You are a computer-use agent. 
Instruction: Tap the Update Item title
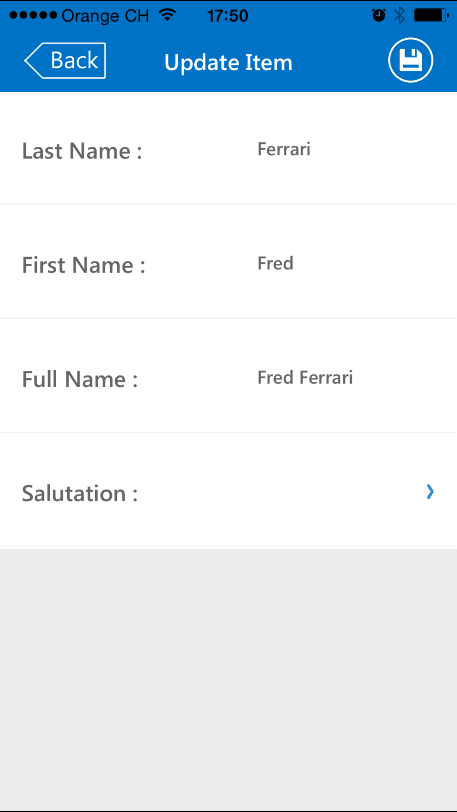[x=228, y=63]
